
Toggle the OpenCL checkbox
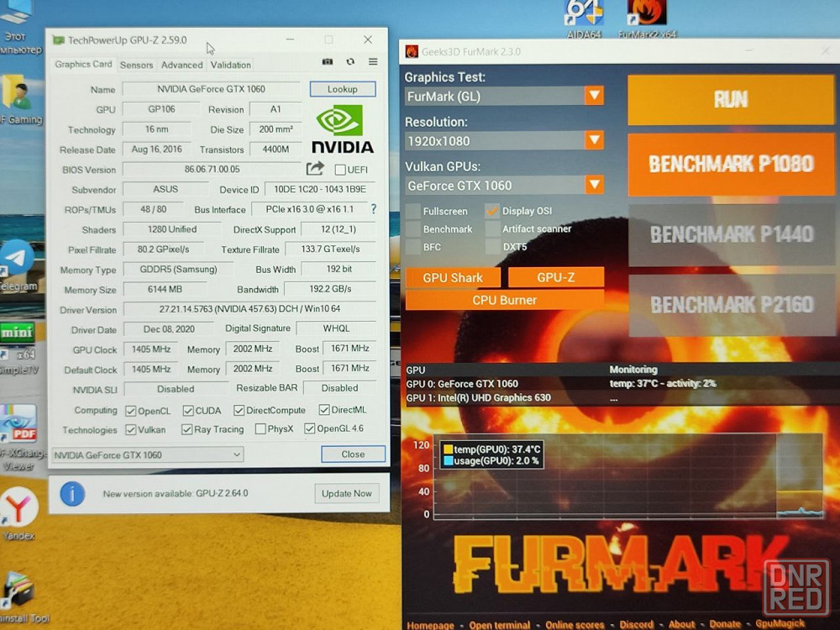[130, 411]
